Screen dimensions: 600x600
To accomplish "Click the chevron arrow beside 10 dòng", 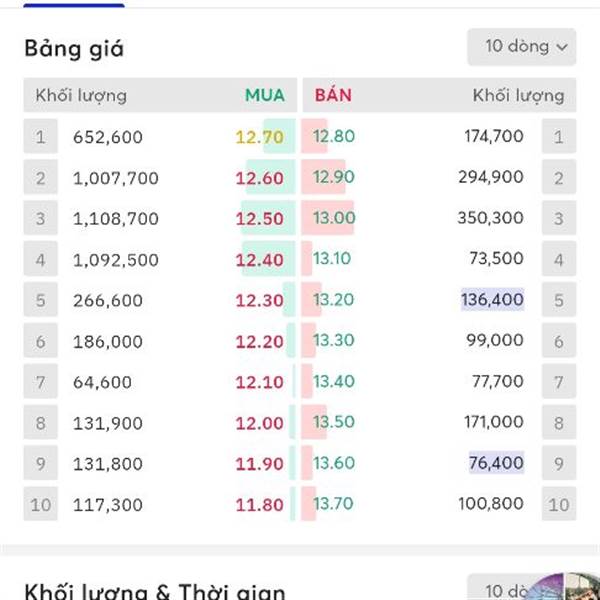I will (562, 47).
